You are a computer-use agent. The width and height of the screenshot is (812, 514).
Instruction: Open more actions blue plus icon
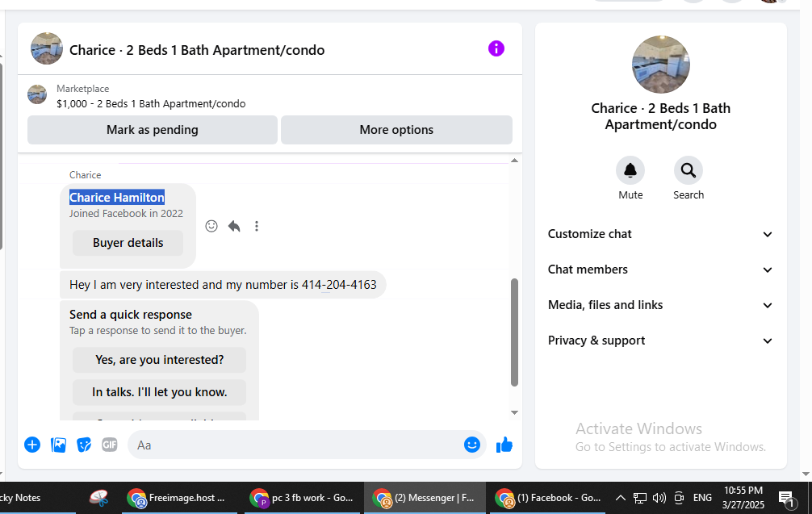(x=32, y=445)
